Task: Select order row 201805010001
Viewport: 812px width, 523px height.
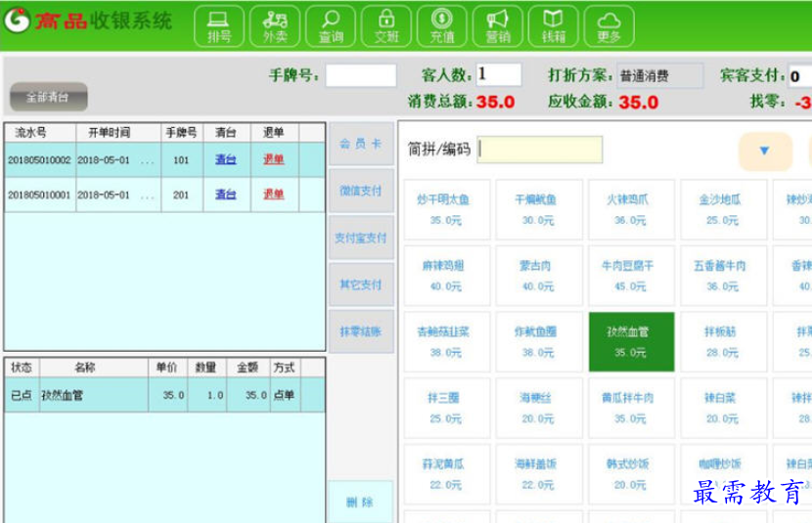Action: click(x=164, y=196)
